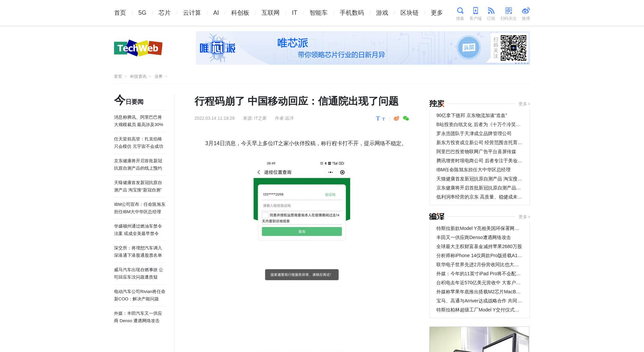Expand the 更多 navigation menu
This screenshot has height=352, width=644.
437,13
